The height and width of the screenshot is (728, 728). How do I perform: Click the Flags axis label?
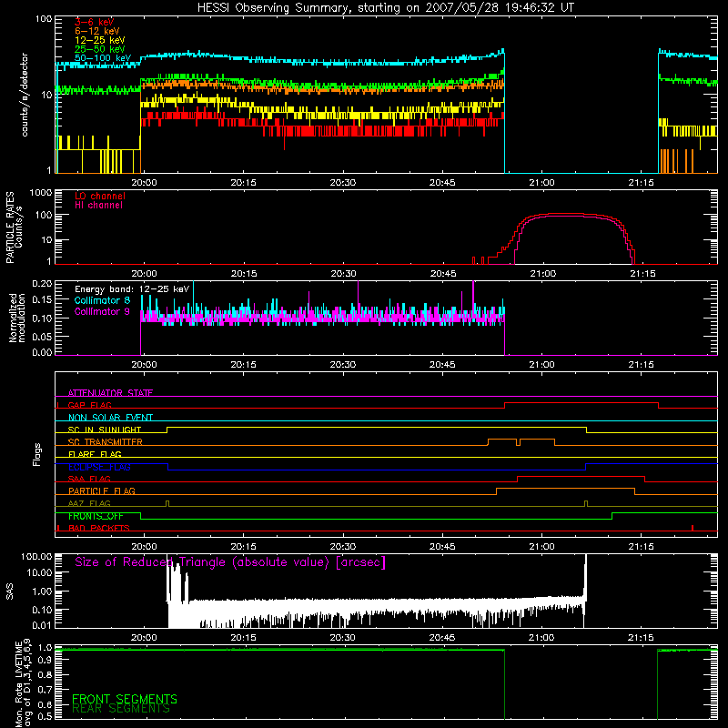point(37,454)
